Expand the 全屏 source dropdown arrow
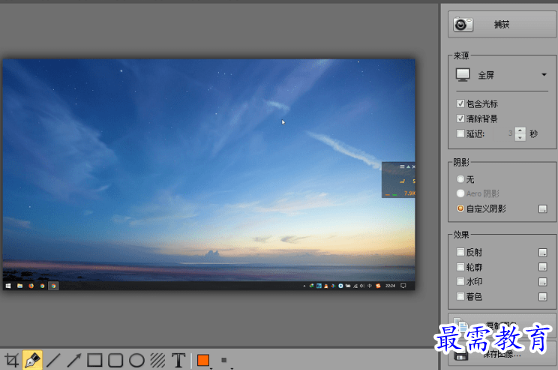Image resolution: width=558 pixels, height=370 pixels. (x=544, y=75)
